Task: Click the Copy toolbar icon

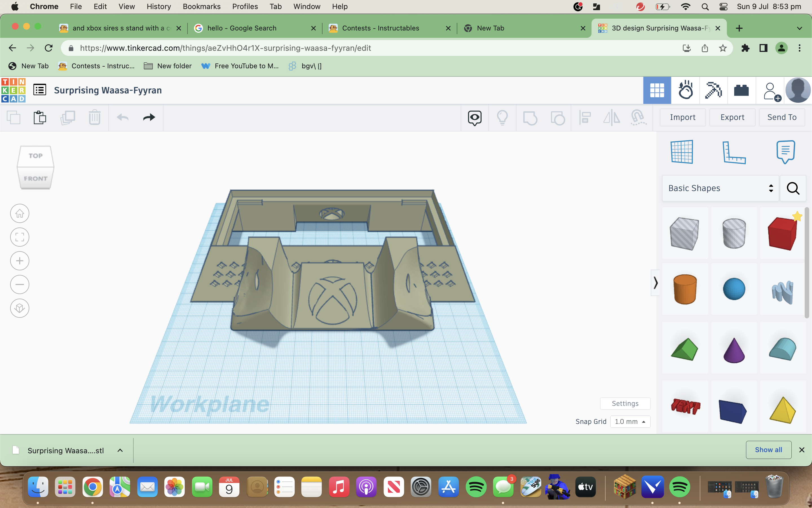Action: pos(14,118)
